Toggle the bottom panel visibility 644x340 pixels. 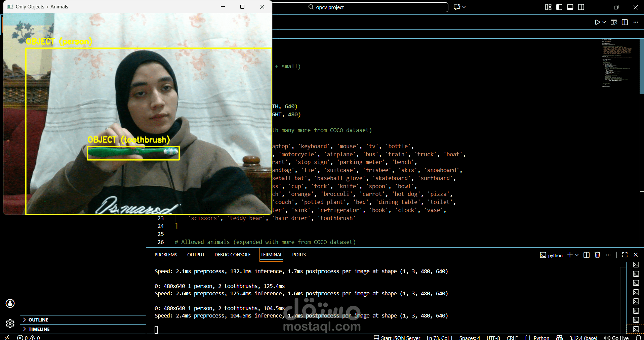tap(570, 7)
